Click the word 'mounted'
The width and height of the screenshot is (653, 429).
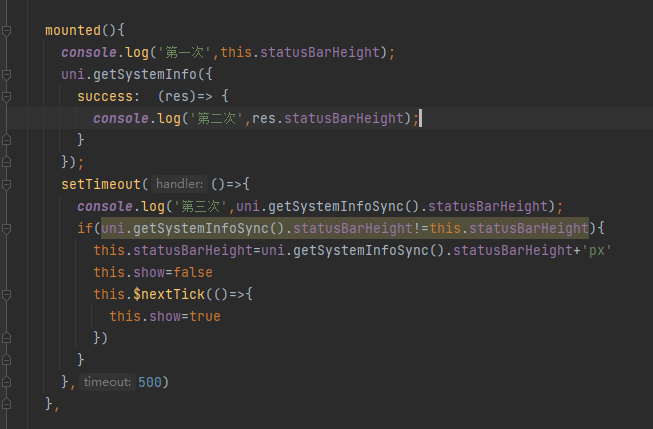(73, 30)
